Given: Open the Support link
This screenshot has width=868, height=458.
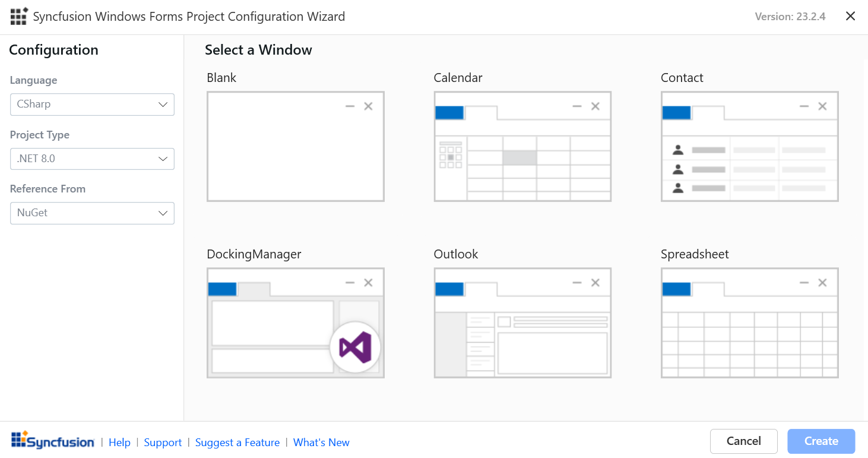Looking at the screenshot, I should tap(163, 443).
